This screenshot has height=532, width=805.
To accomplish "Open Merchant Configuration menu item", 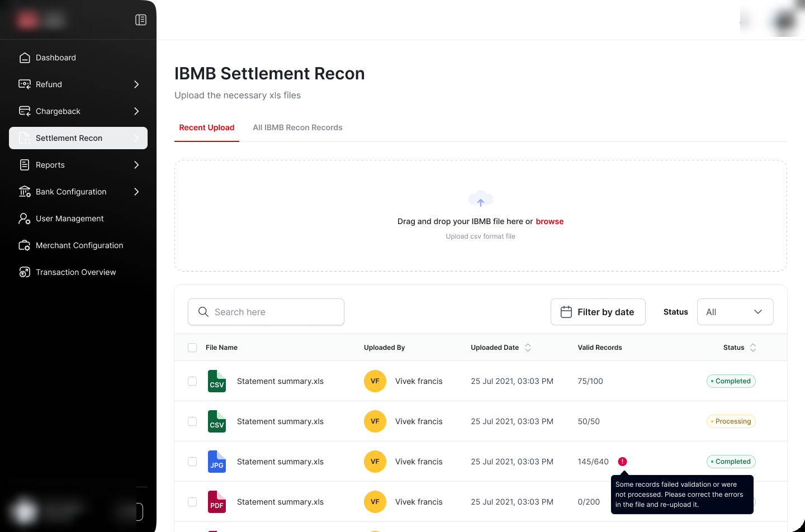I will 78,245.
